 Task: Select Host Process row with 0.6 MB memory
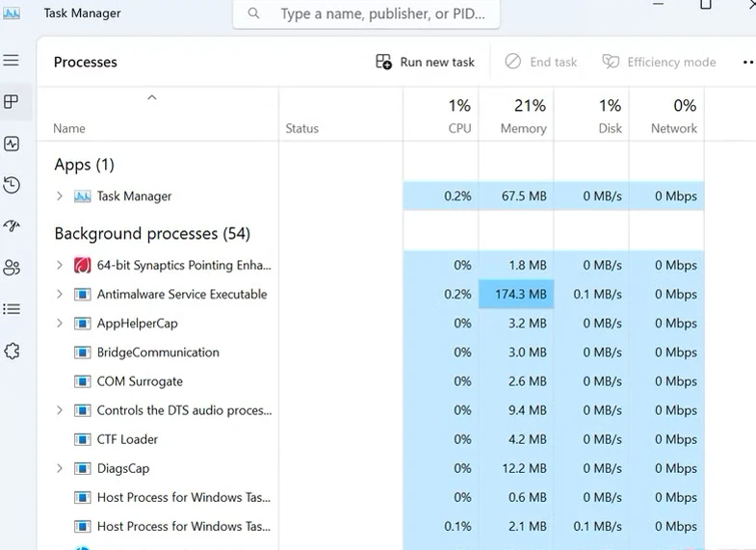370,497
